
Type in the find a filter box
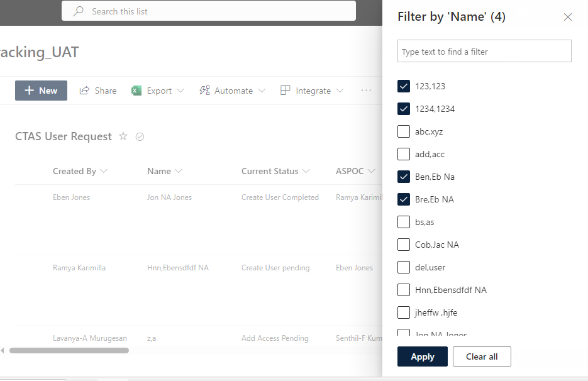tap(484, 51)
